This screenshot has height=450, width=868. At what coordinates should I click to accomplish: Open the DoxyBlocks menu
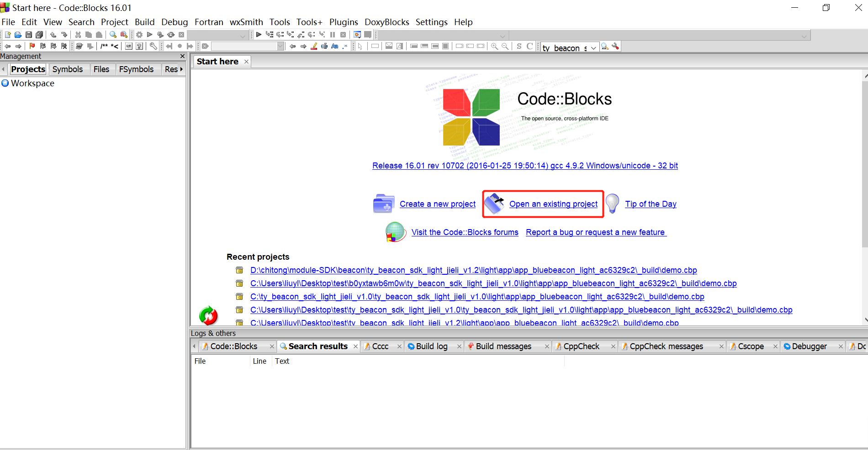[x=386, y=22]
